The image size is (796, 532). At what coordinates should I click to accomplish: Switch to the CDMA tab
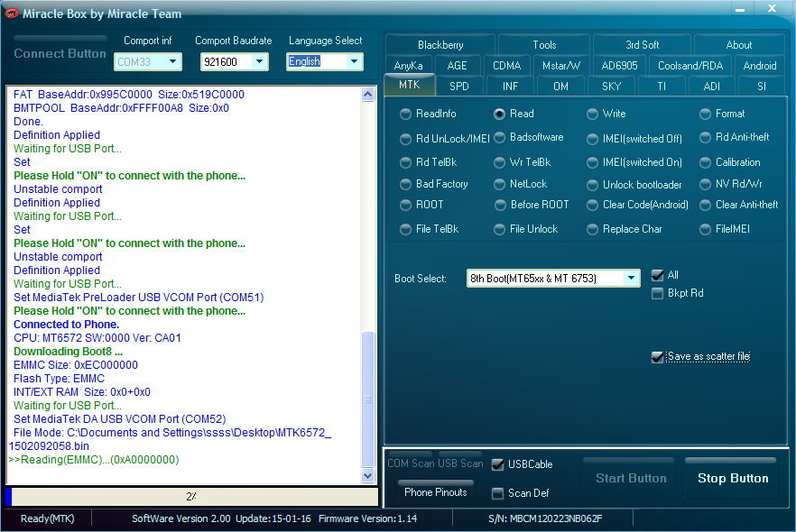pyautogui.click(x=506, y=66)
